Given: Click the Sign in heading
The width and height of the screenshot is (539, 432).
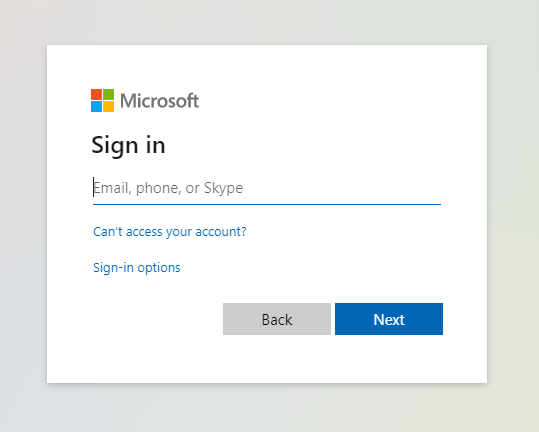Looking at the screenshot, I should (128, 145).
